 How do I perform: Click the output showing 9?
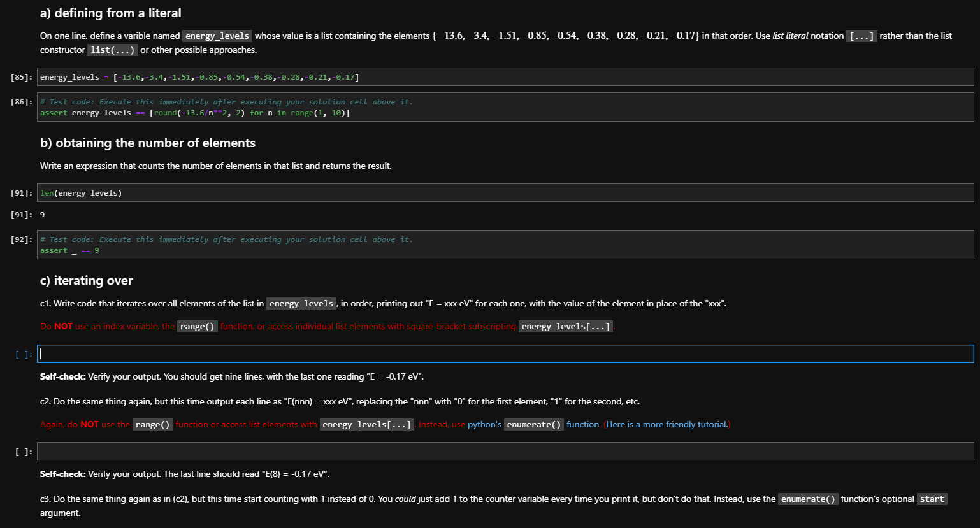tap(42, 215)
